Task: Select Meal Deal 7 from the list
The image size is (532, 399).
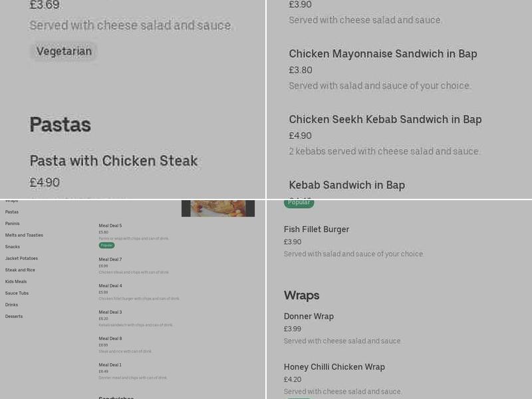Action: coord(110,259)
